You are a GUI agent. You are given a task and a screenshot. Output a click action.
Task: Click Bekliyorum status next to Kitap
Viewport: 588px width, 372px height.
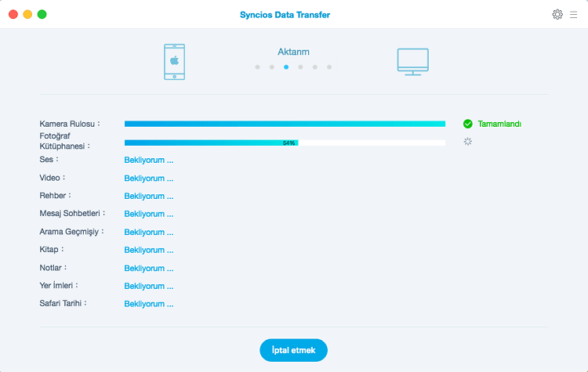point(149,250)
